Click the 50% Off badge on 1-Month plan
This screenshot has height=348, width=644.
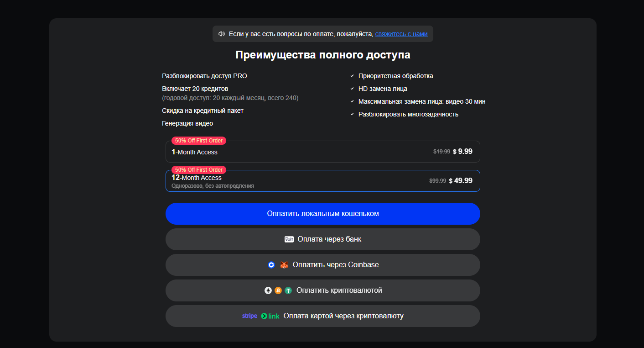coord(199,141)
